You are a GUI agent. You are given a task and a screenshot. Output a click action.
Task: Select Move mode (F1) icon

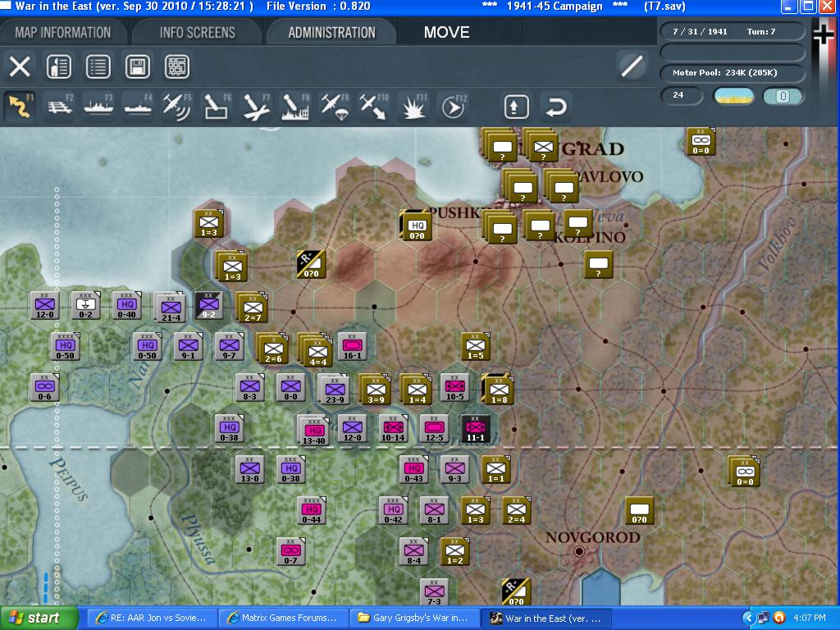20,106
